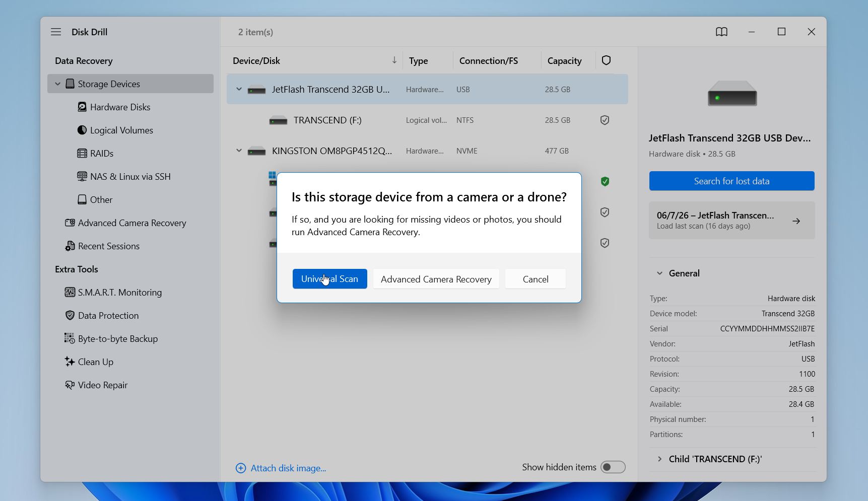Viewport: 868px width, 501px height.
Task: Cancel the camera or drone dialog
Action: (536, 279)
